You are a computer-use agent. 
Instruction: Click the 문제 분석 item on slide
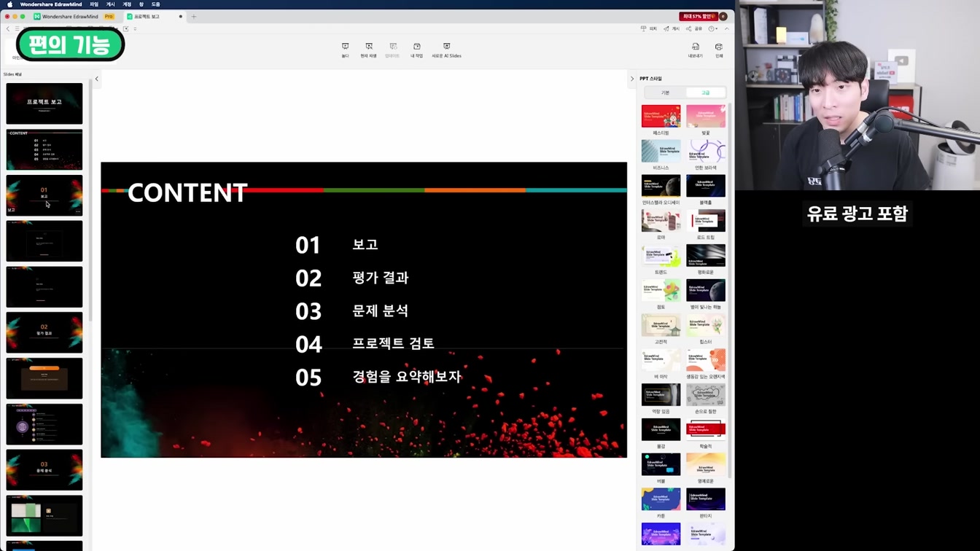point(380,310)
